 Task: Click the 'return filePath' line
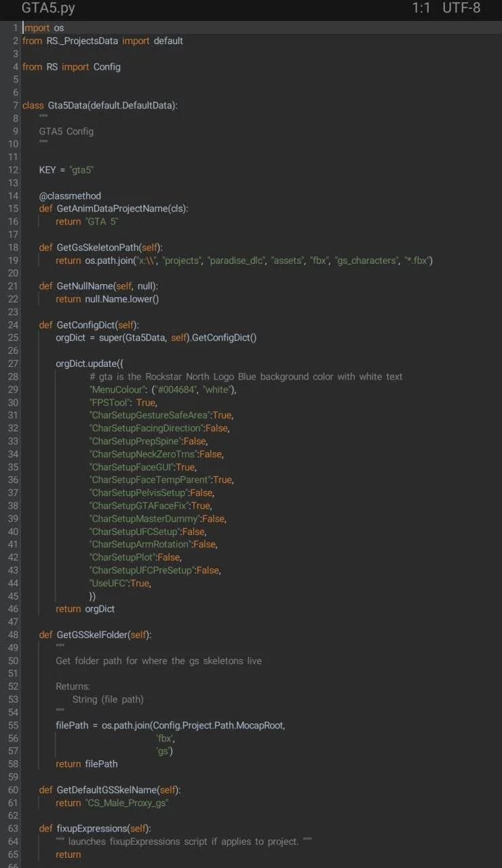[86, 764]
